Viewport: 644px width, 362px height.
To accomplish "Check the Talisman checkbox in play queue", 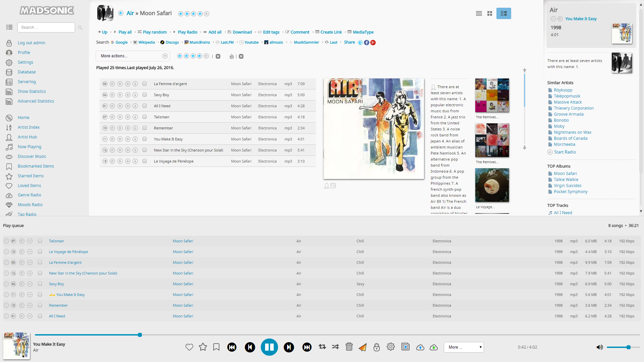I will point(40,241).
